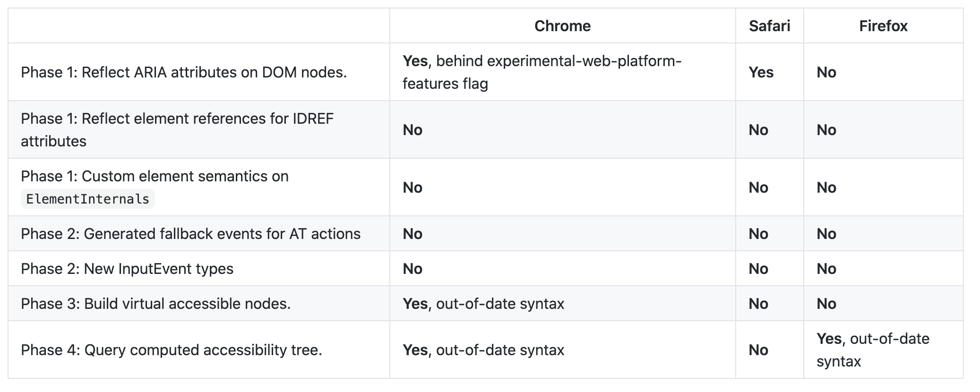Screen dimensions: 980x392
Task: Click Firefox's 'No' in the fallback events row
Action: (x=826, y=234)
